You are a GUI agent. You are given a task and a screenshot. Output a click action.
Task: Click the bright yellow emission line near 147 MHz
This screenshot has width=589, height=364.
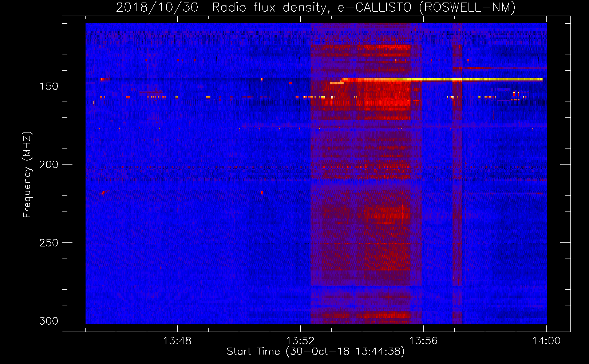tap(442, 79)
